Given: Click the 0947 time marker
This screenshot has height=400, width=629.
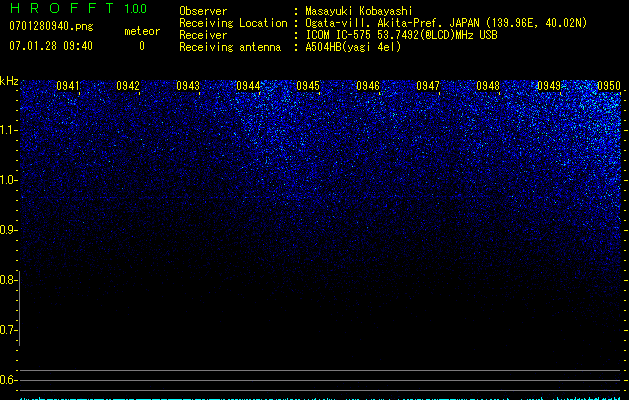Looking at the screenshot, I should tap(428, 86).
